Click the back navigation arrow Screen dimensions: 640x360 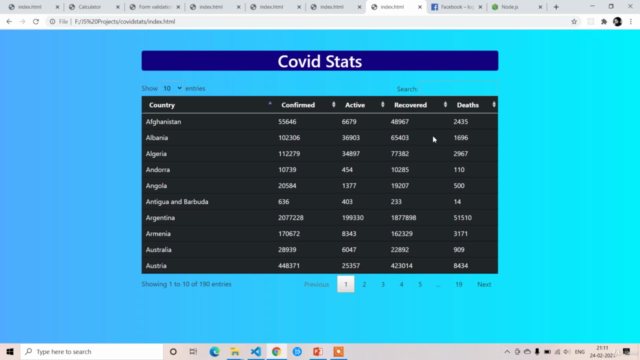pyautogui.click(x=9, y=22)
